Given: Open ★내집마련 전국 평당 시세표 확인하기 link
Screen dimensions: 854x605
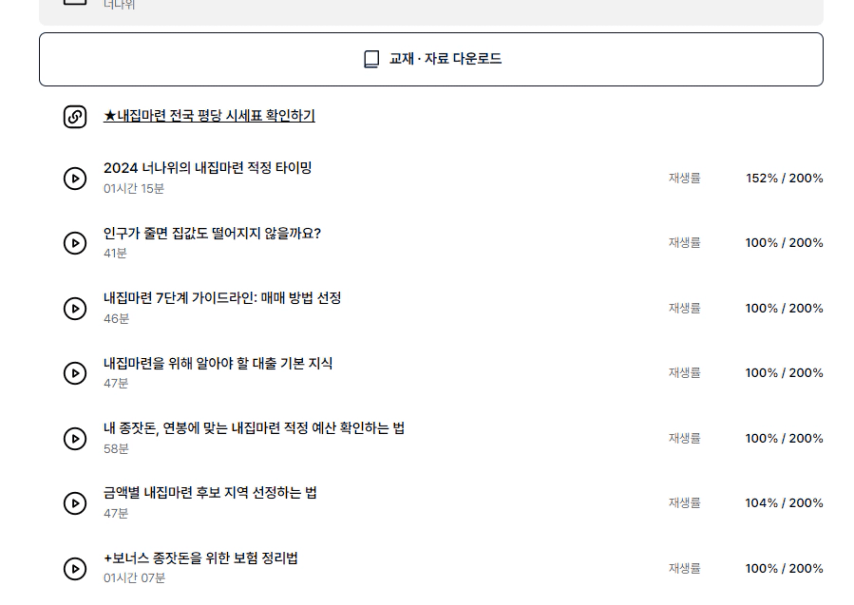Looking at the screenshot, I should pos(209,115).
